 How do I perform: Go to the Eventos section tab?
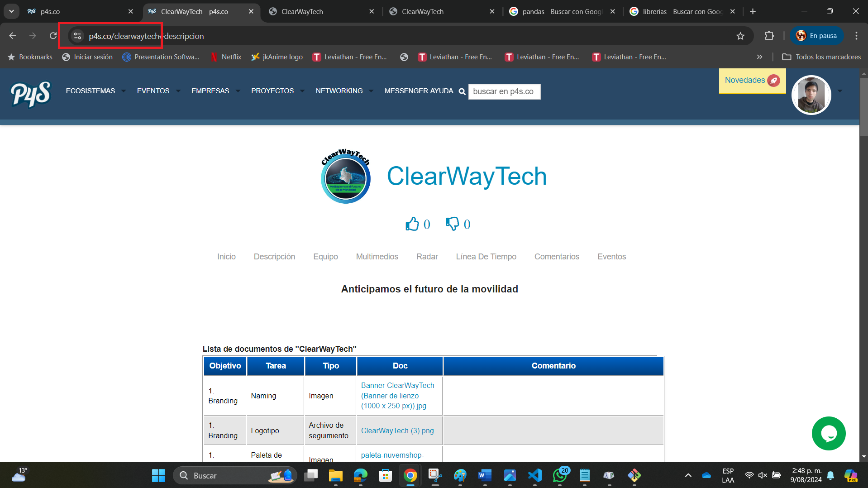(611, 257)
